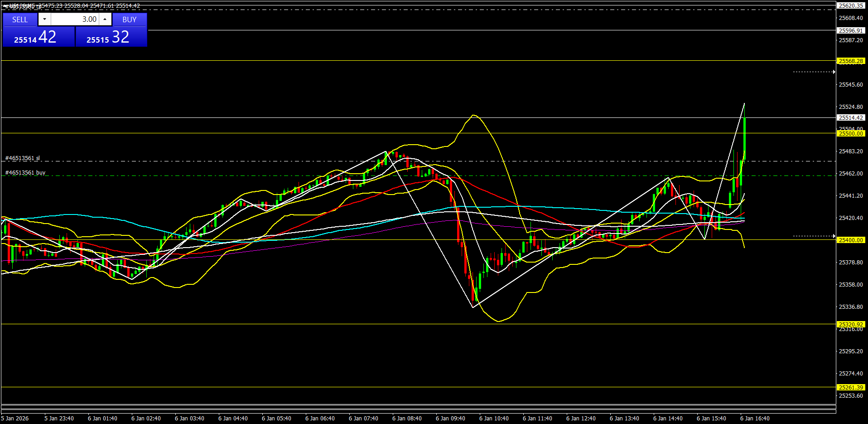The height and width of the screenshot is (424, 868).
Task: Click the BUY label in trade panel
Action: tap(129, 19)
